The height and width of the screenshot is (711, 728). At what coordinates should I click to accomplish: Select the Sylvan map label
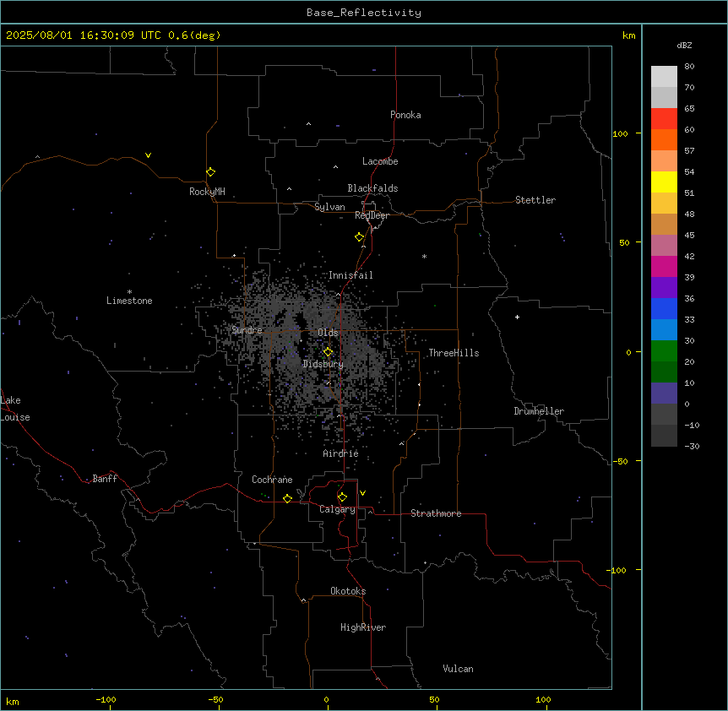pyautogui.click(x=329, y=207)
